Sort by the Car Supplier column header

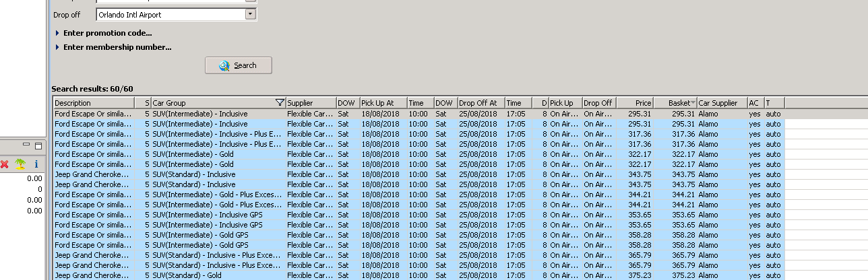click(722, 103)
